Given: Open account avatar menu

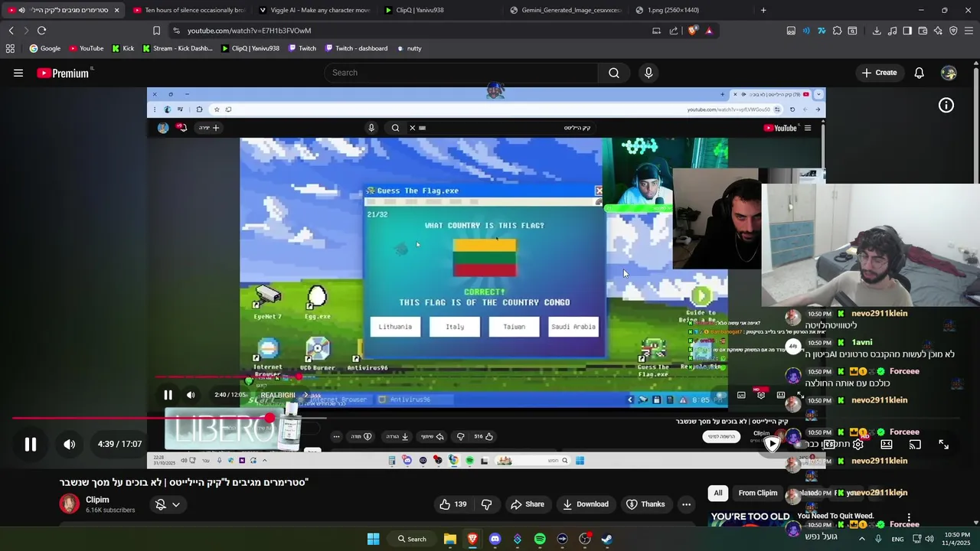Looking at the screenshot, I should 949,73.
